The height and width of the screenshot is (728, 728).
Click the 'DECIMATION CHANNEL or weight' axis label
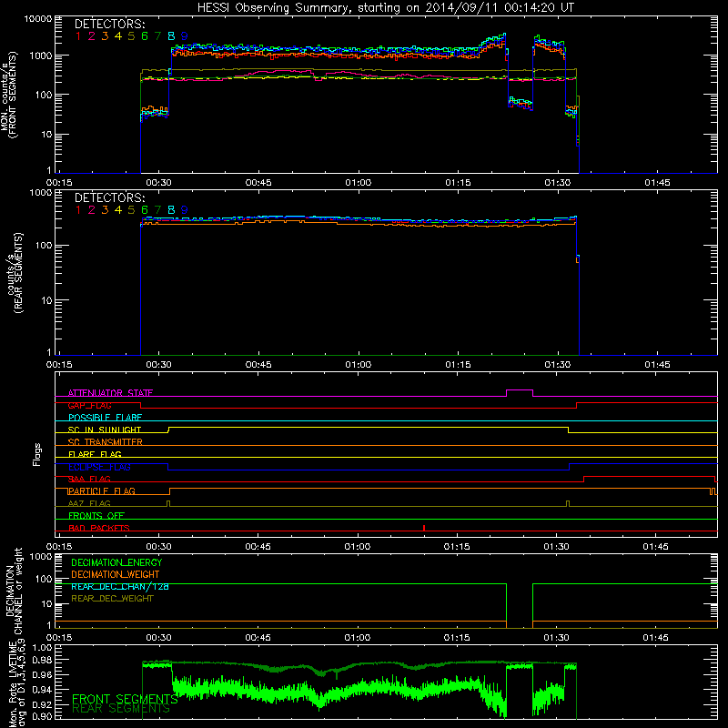tap(14, 591)
